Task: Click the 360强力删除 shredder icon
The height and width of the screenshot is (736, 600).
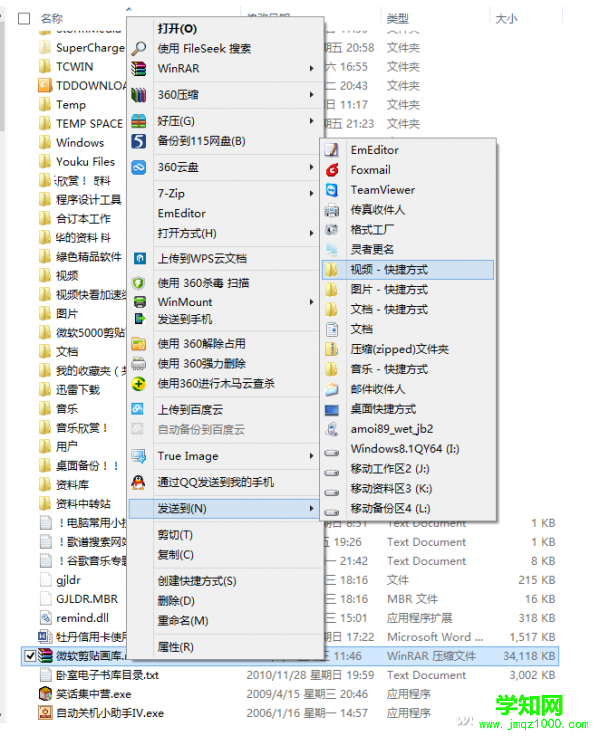Action: (139, 363)
